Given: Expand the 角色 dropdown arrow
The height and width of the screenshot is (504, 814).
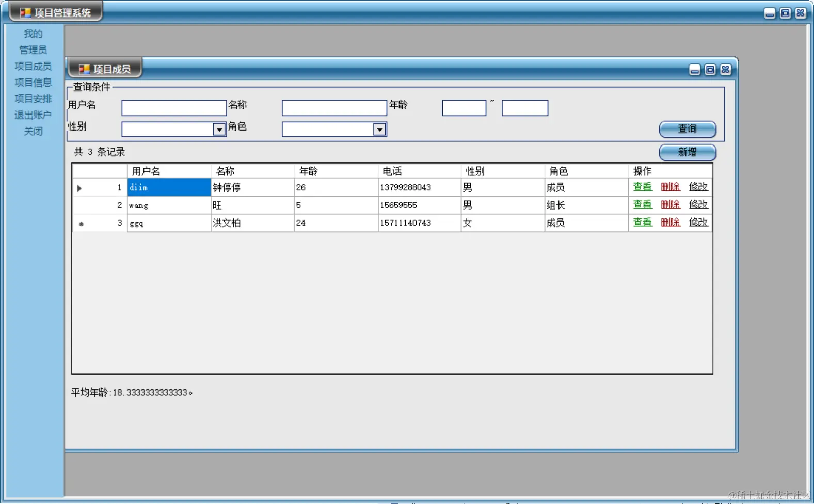Looking at the screenshot, I should 379,129.
